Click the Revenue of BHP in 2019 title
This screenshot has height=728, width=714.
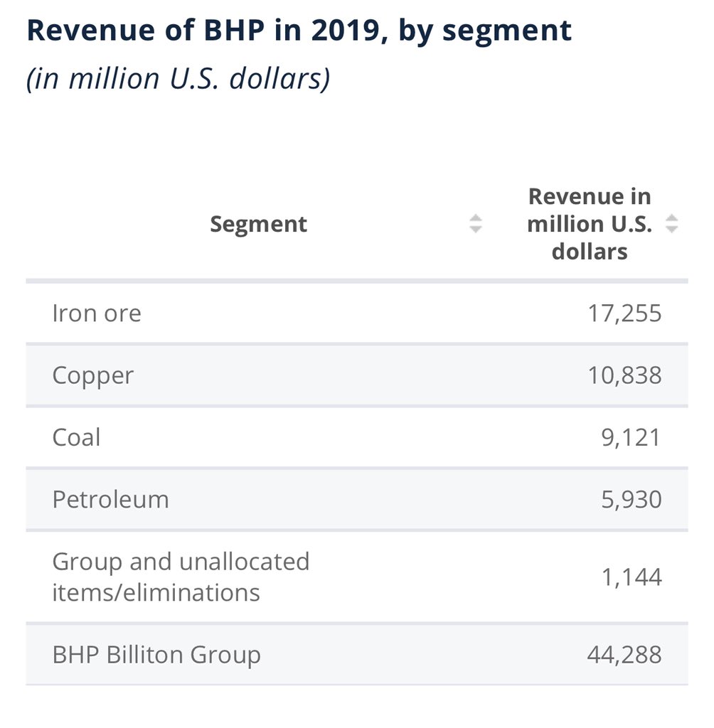tap(299, 31)
